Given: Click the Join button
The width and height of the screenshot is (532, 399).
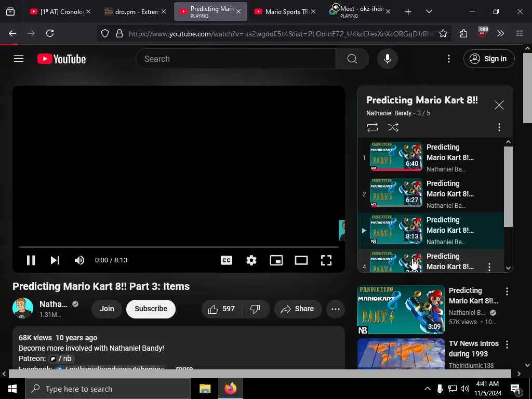Looking at the screenshot, I should pyautogui.click(x=107, y=309).
